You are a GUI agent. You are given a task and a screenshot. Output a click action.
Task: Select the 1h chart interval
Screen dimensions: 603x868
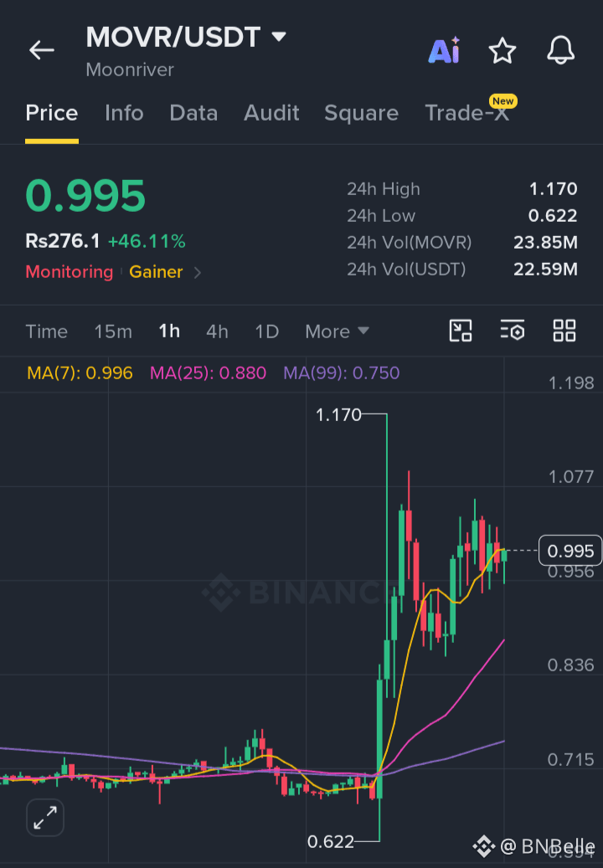(x=169, y=331)
